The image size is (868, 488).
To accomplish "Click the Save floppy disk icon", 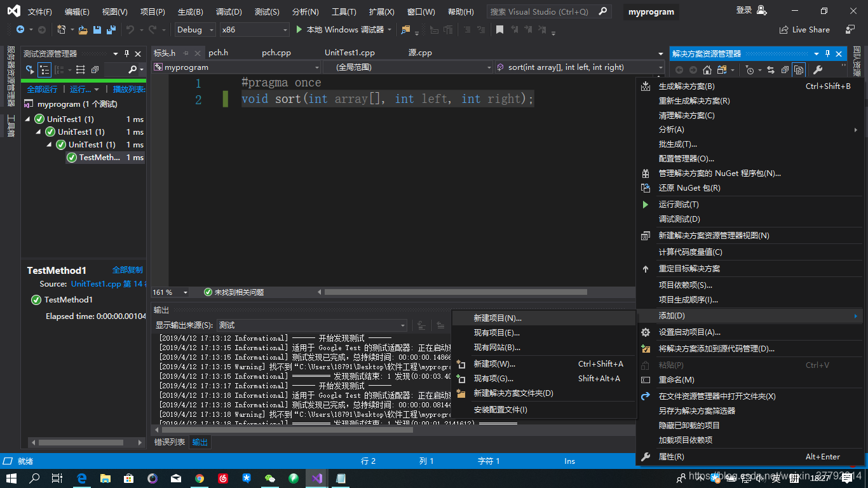I will 97,29.
